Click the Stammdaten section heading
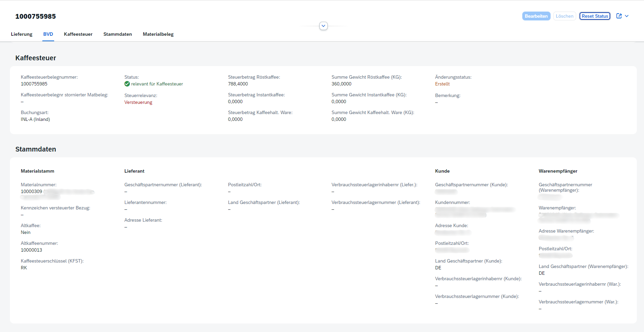Image resolution: width=644 pixels, height=332 pixels. 36,149
